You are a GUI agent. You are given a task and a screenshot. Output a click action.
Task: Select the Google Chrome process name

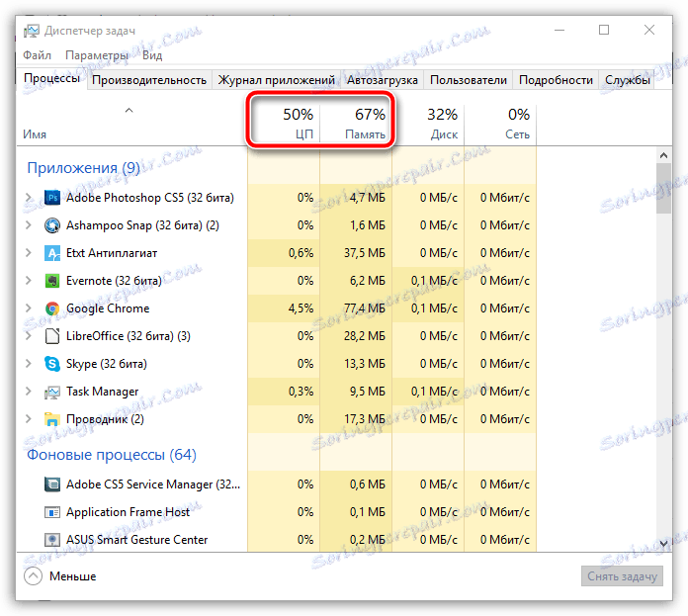108,308
